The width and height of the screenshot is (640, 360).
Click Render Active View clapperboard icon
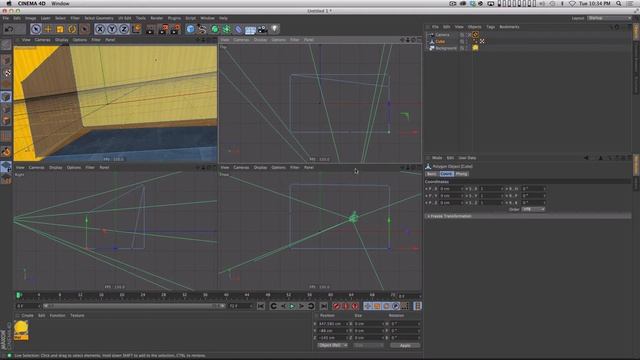pyautogui.click(x=151, y=29)
